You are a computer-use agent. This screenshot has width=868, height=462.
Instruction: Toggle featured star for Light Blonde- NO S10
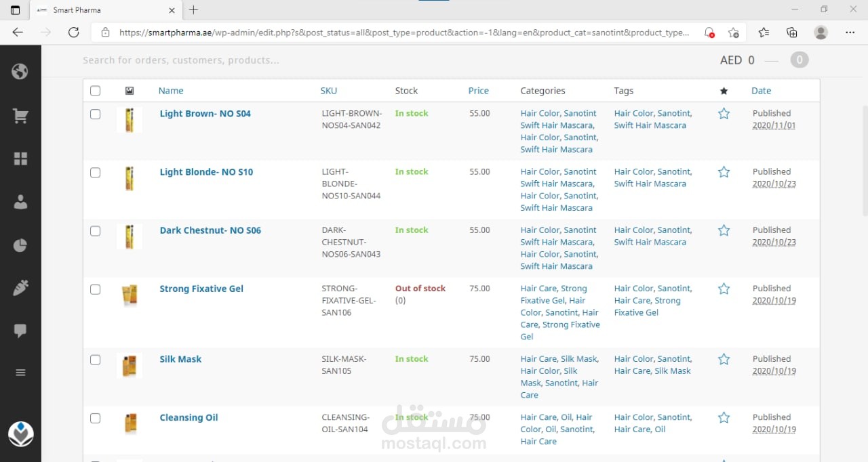click(724, 172)
